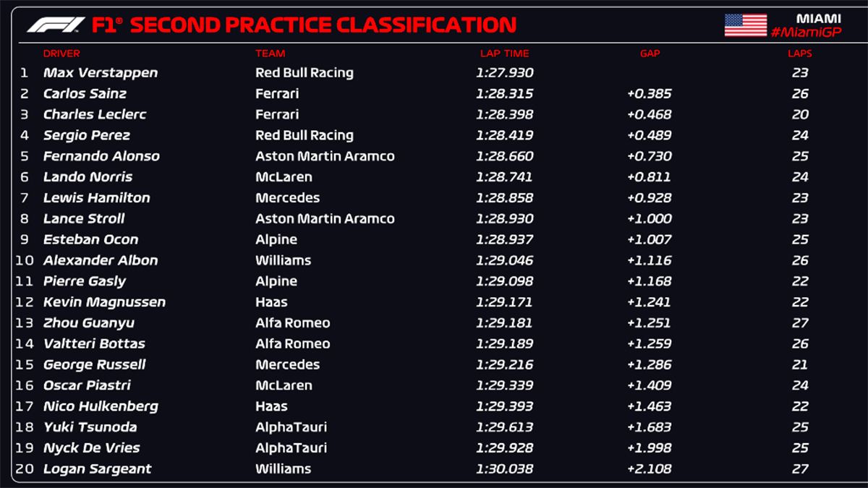Select the AlphaTauri team for Yuki Tsunoda
This screenshot has width=868, height=488.
coord(291,427)
